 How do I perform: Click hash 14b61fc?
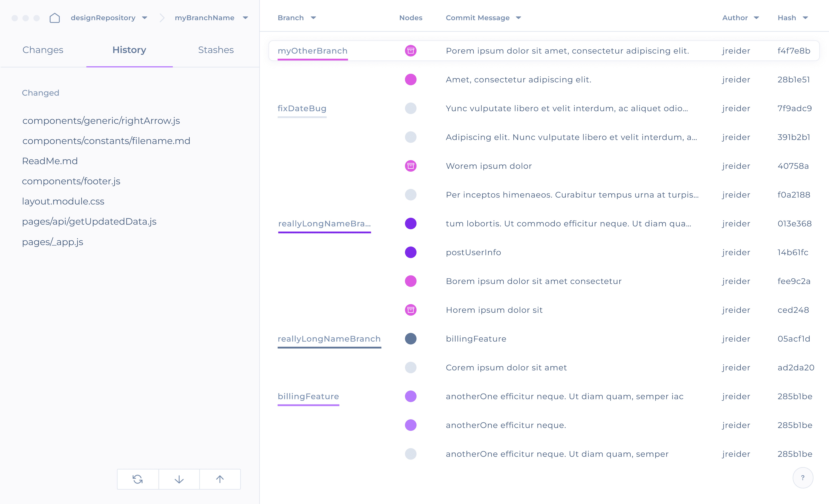click(x=793, y=252)
